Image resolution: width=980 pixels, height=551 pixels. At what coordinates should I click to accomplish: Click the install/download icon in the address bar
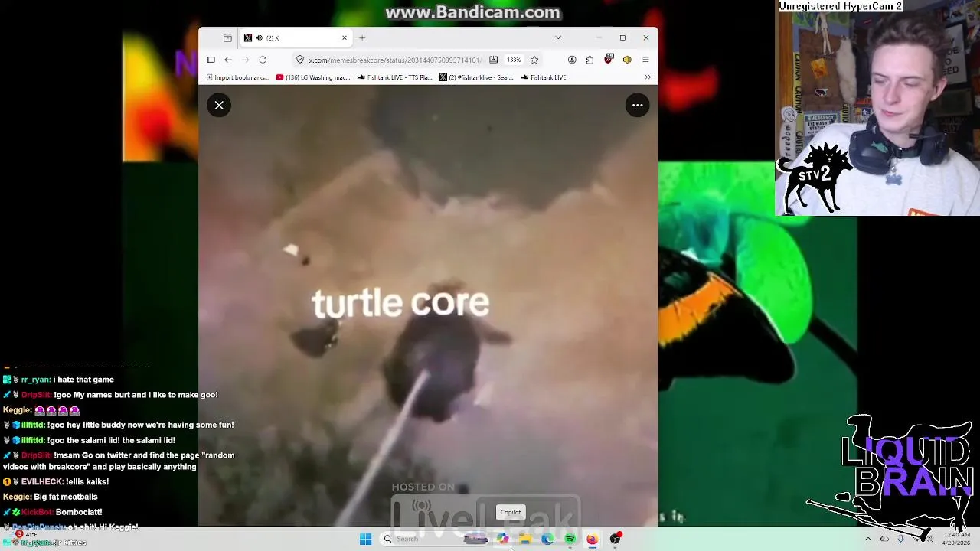[x=493, y=60]
